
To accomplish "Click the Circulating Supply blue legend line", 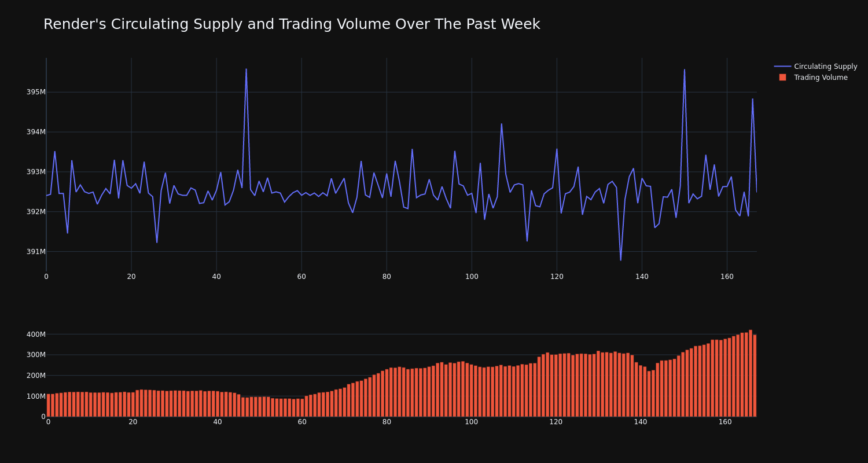I will tap(782, 67).
